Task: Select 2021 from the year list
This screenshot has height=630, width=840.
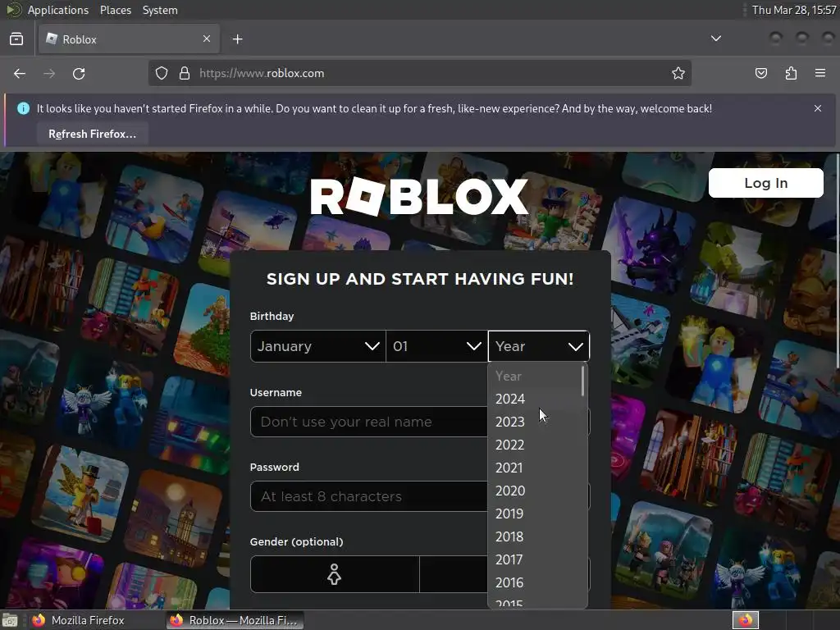Action: coord(534,468)
